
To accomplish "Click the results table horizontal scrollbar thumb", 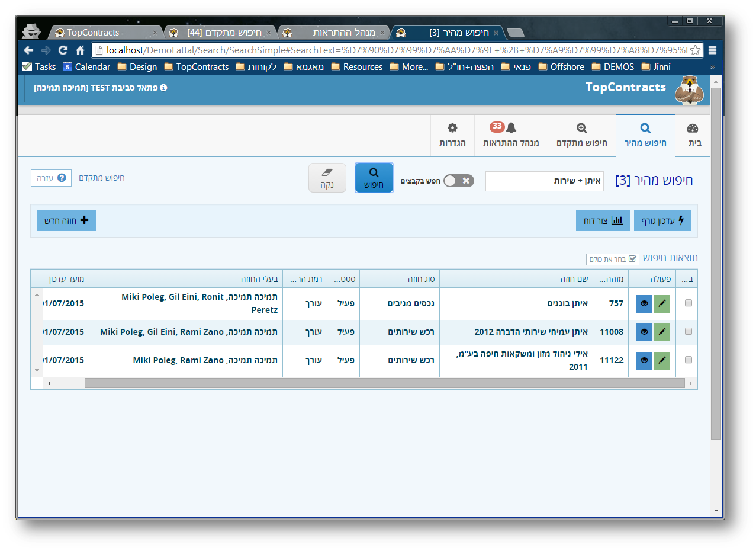I will click(384, 383).
